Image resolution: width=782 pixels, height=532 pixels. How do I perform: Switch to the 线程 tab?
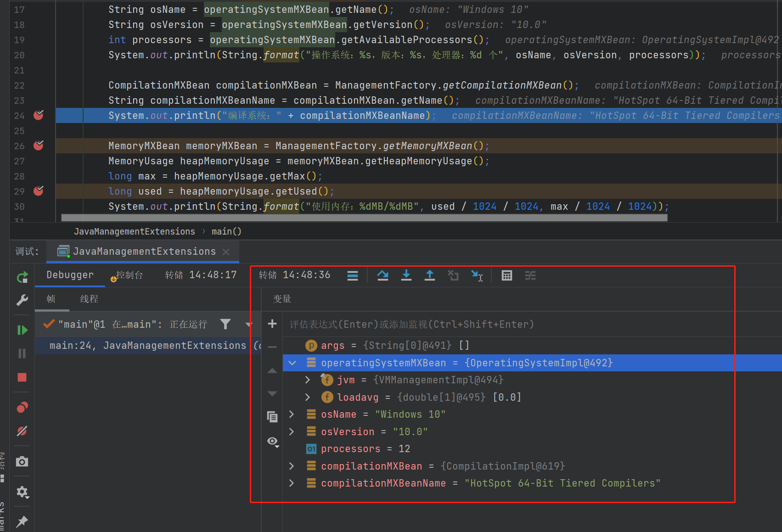89,299
